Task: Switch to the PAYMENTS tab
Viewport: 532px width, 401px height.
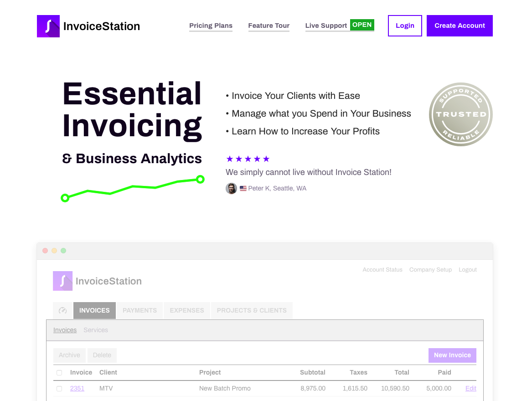Action: [x=139, y=310]
